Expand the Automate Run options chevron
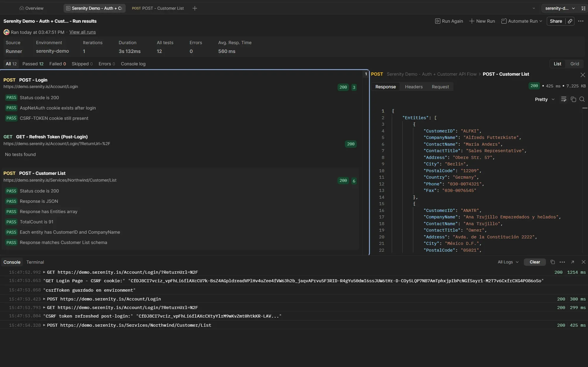The height and width of the screenshot is (367, 588). (541, 21)
